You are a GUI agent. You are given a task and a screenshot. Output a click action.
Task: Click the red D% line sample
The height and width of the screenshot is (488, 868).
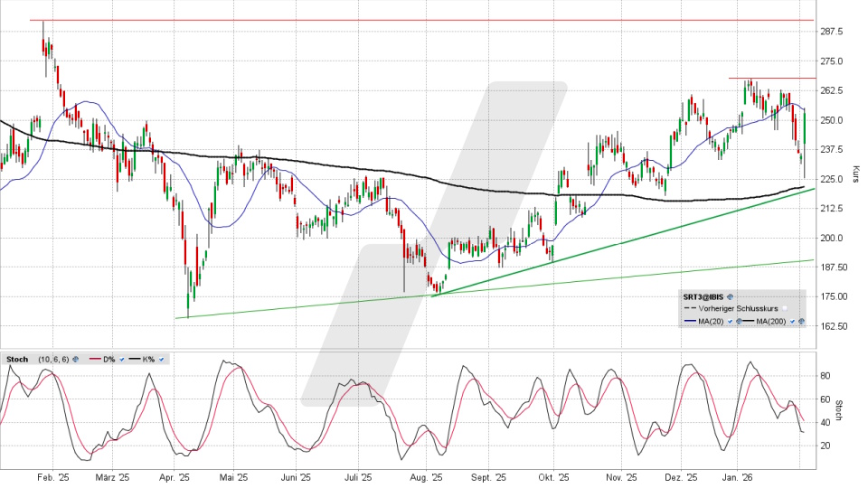point(95,359)
